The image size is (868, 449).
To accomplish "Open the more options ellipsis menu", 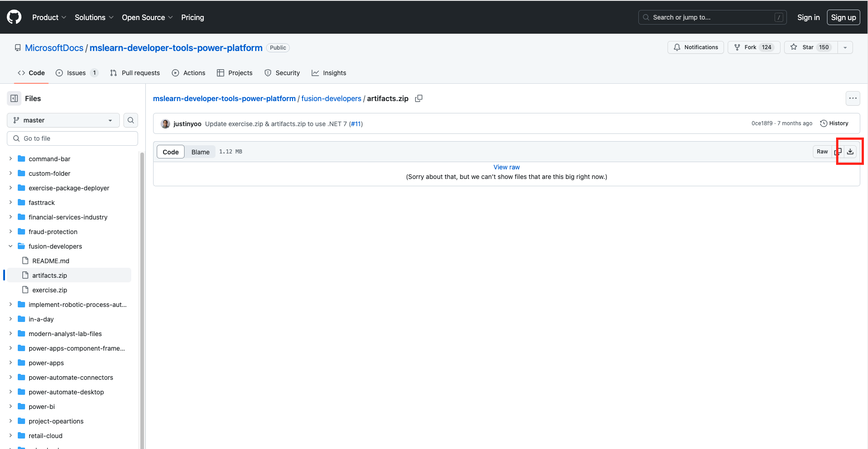I will click(853, 98).
